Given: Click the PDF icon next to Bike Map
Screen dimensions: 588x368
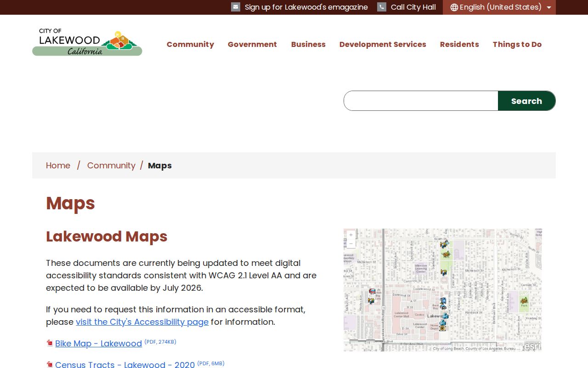Looking at the screenshot, I should (x=50, y=343).
